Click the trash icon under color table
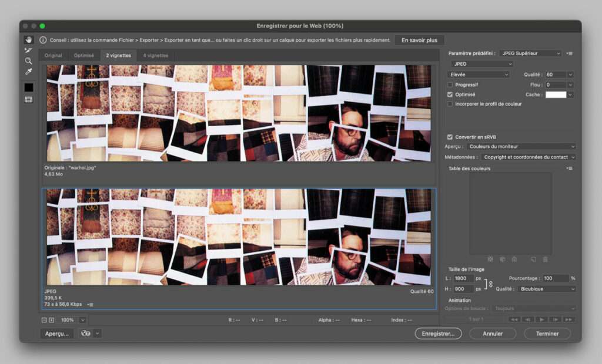602x364 pixels. pyautogui.click(x=545, y=259)
